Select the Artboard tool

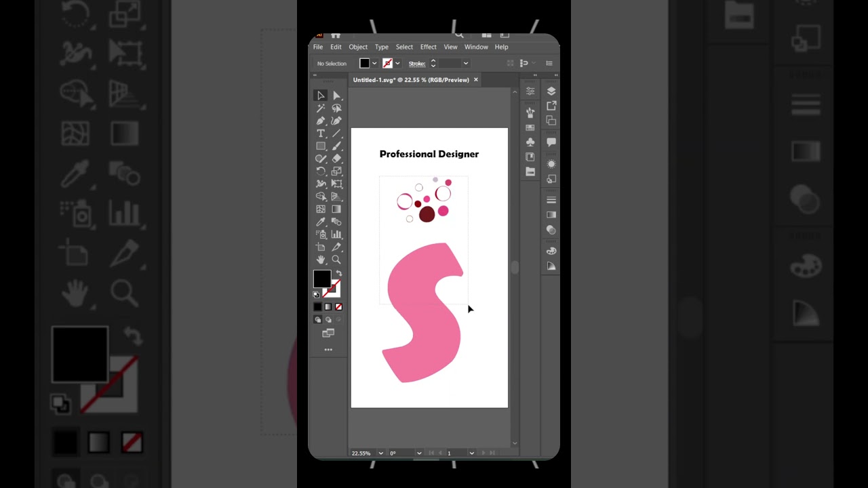[321, 247]
